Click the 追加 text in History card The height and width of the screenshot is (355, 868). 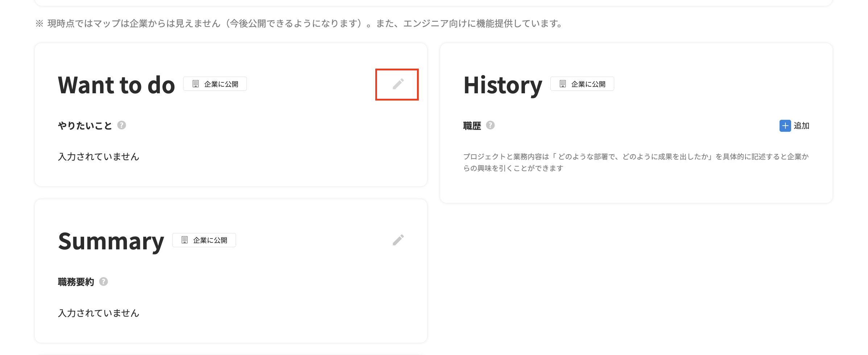click(x=801, y=126)
